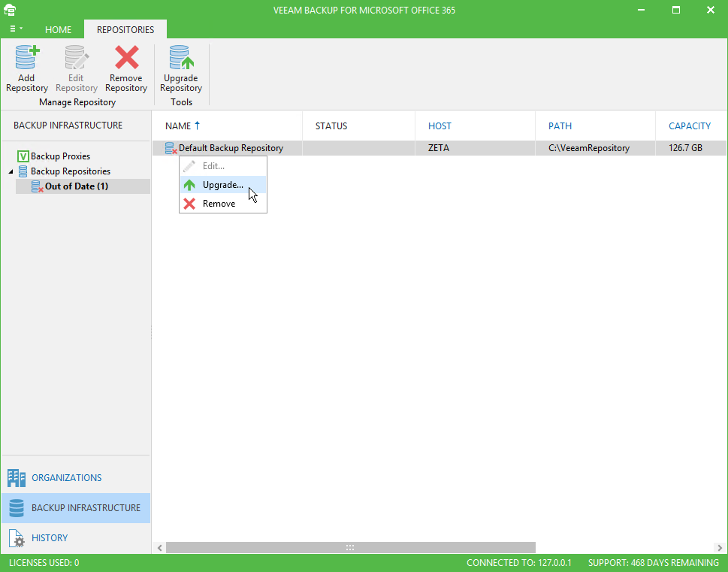728x572 pixels.
Task: Click the Edit Repository ribbon icon
Action: (x=76, y=57)
